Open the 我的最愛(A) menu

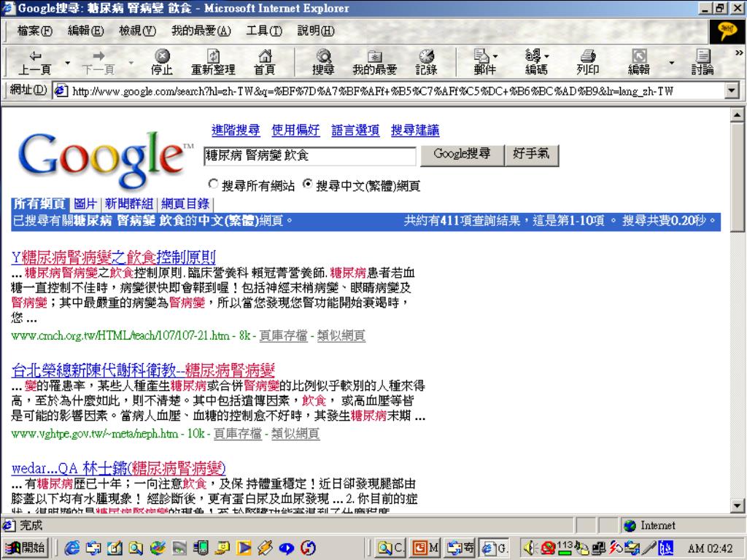(201, 31)
